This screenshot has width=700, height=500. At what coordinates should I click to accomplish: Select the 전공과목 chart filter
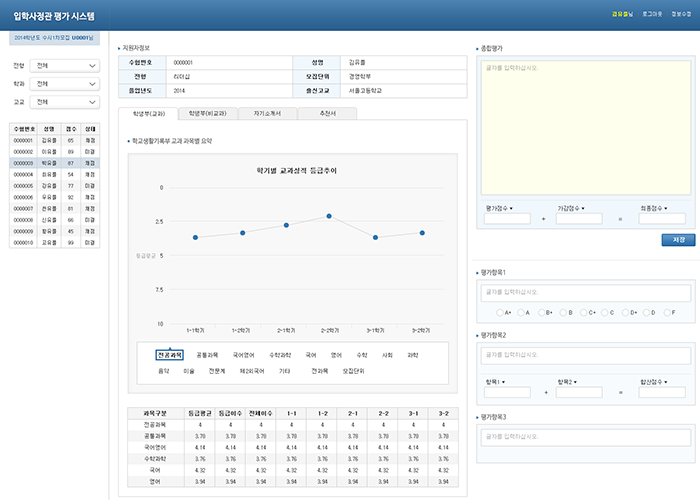click(x=170, y=355)
